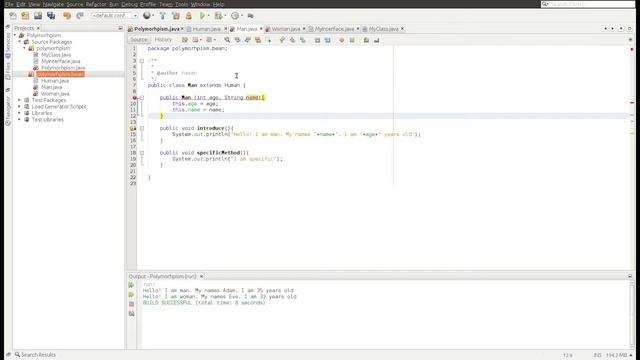
Task: Expand the Test Packages node
Action: tap(19, 100)
